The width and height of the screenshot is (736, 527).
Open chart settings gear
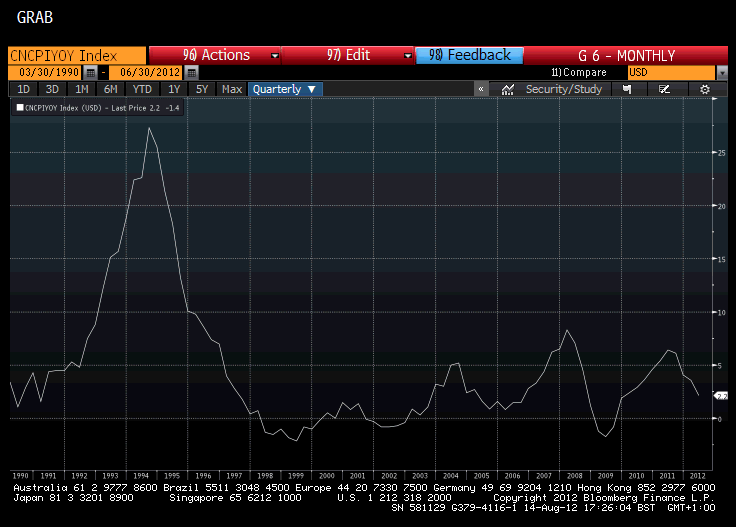(705, 89)
